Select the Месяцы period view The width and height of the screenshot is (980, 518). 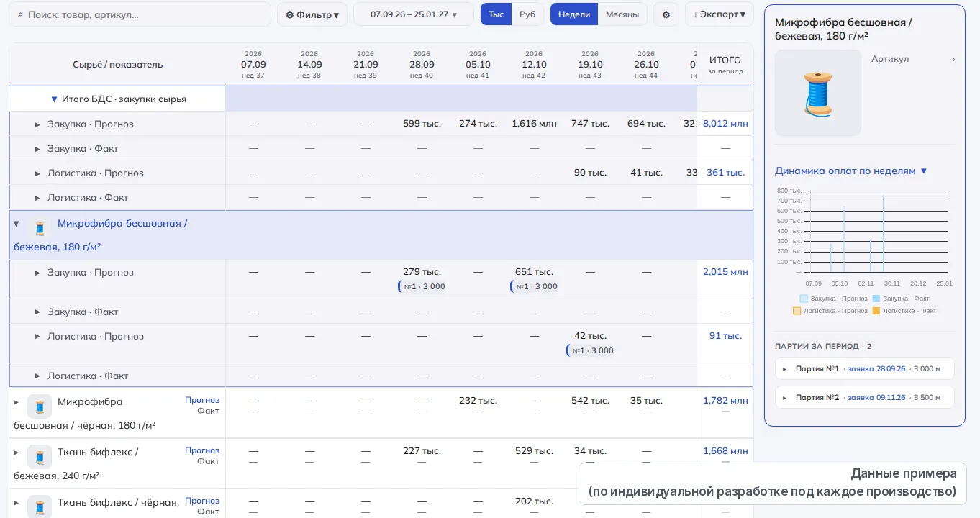622,14
